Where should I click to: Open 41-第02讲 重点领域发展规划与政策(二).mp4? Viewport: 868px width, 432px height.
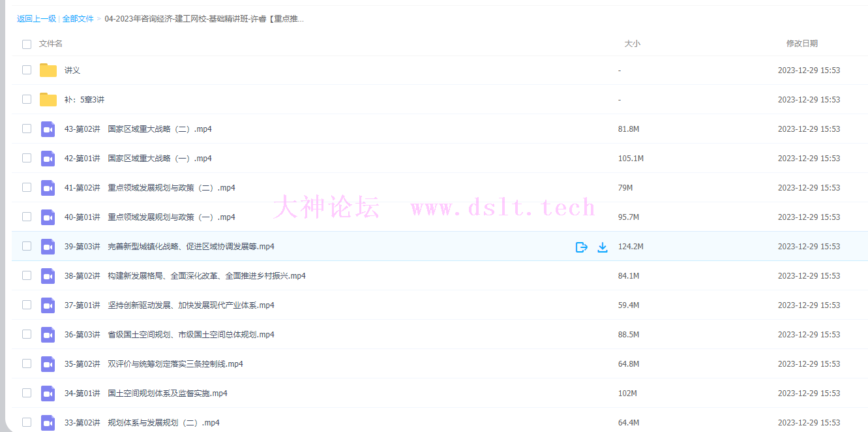(x=150, y=188)
